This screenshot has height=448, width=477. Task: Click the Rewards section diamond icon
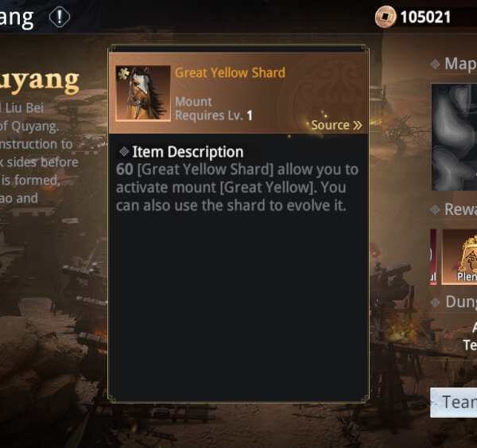coord(436,209)
